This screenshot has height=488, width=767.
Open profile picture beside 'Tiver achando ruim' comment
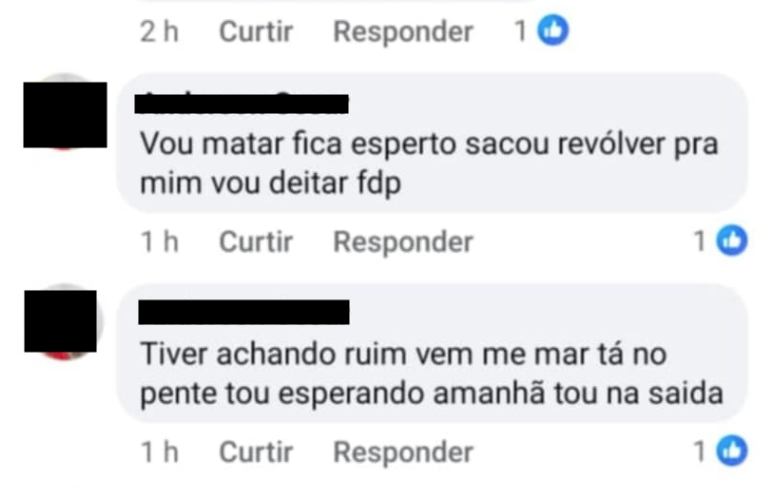[61, 321]
